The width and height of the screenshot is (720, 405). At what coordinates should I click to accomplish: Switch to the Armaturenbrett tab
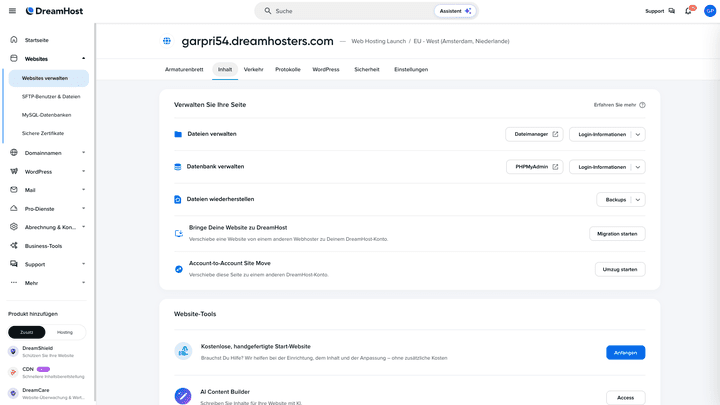(x=184, y=69)
